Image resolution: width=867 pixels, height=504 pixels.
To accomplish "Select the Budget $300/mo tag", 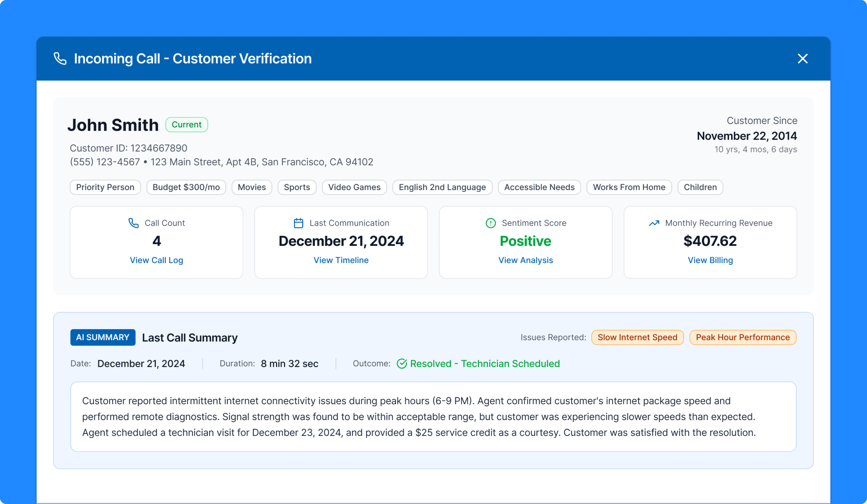I will [186, 187].
